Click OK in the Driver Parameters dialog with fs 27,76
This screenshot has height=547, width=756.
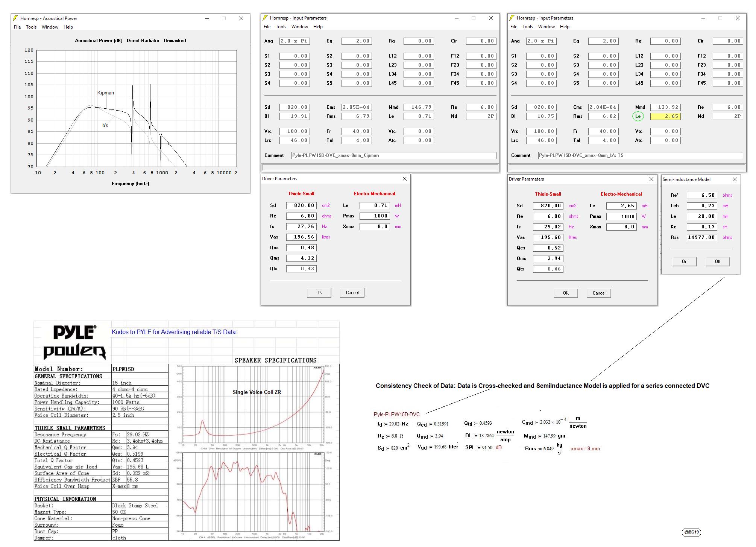coord(319,293)
